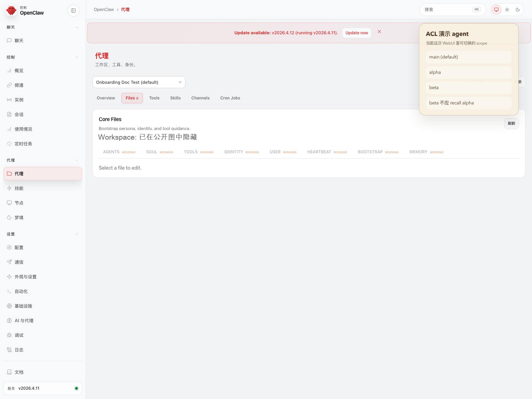
Task: Open the 节点 nodes page
Action: (43, 203)
